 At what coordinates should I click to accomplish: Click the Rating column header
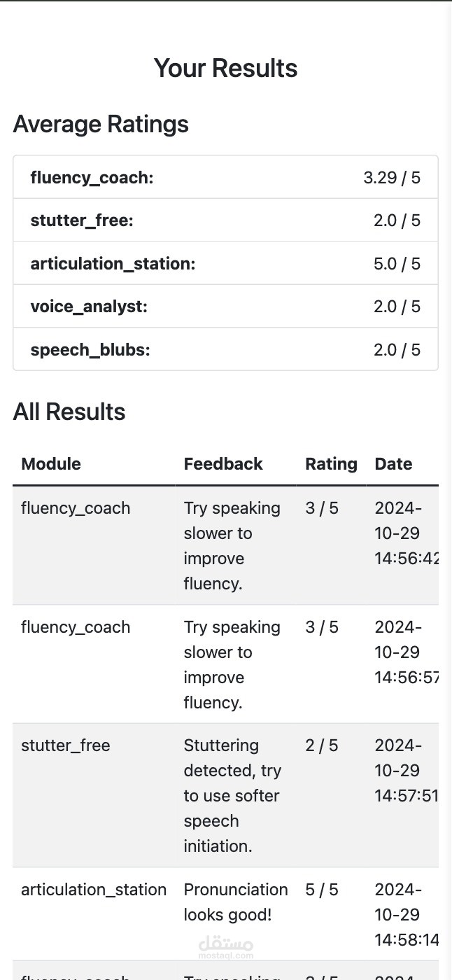tap(331, 463)
